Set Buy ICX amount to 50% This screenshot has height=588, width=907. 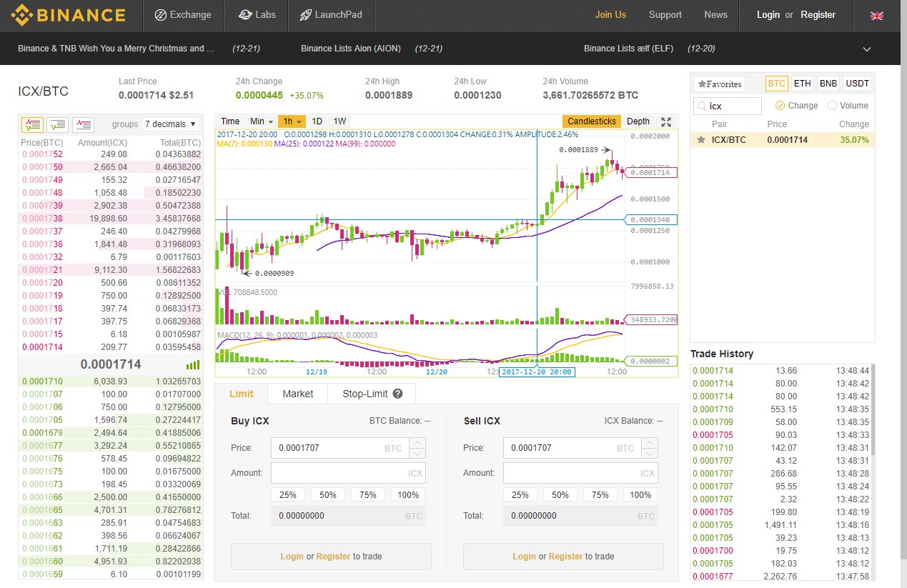[x=328, y=495]
